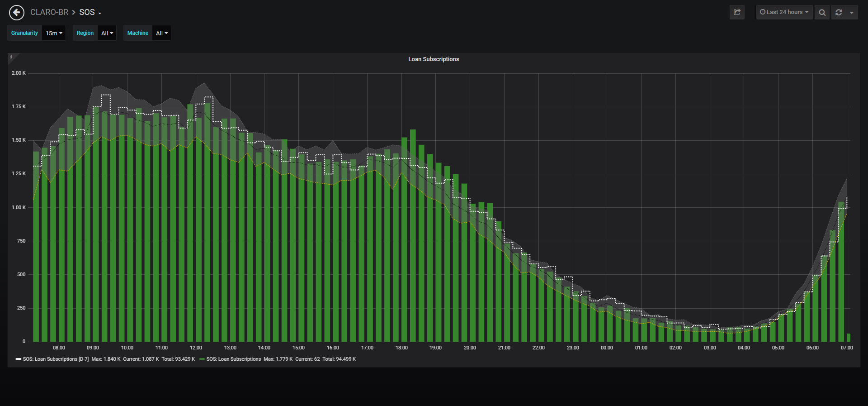This screenshot has width=868, height=406.
Task: Go back using the circular arrow icon
Action: 17,13
